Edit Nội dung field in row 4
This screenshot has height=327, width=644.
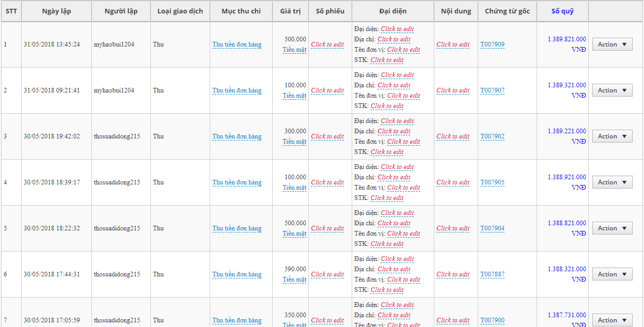pyautogui.click(x=453, y=182)
